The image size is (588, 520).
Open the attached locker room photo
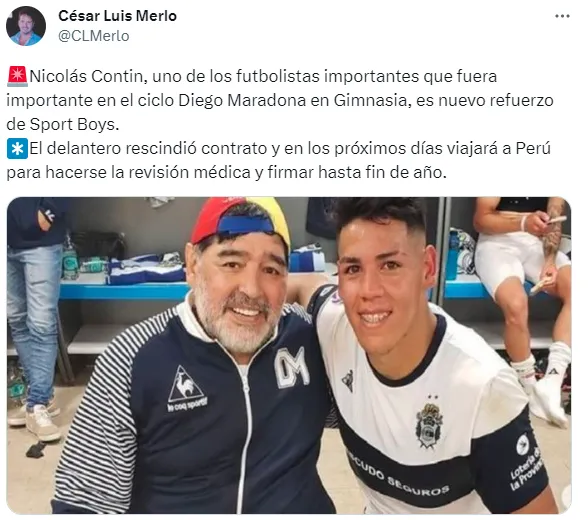[289, 355]
